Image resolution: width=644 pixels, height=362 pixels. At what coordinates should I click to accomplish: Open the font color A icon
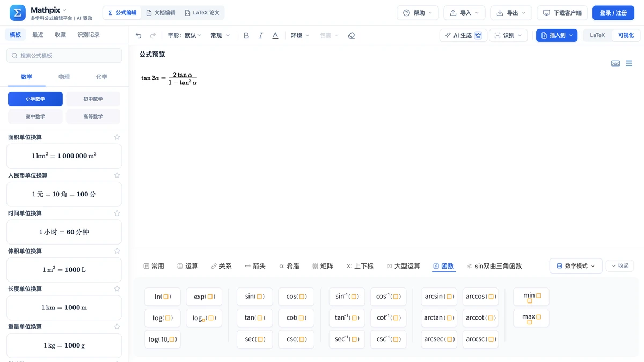pyautogui.click(x=275, y=35)
